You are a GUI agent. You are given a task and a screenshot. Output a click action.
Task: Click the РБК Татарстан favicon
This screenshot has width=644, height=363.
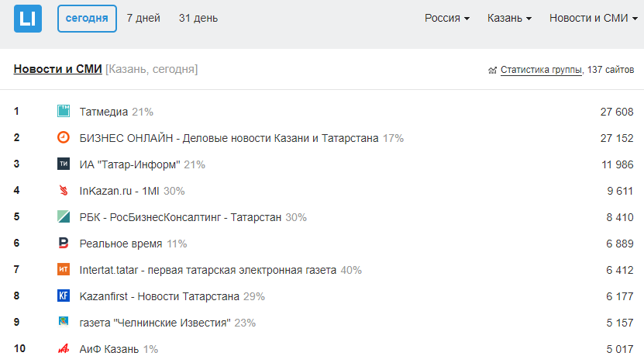[x=64, y=216]
